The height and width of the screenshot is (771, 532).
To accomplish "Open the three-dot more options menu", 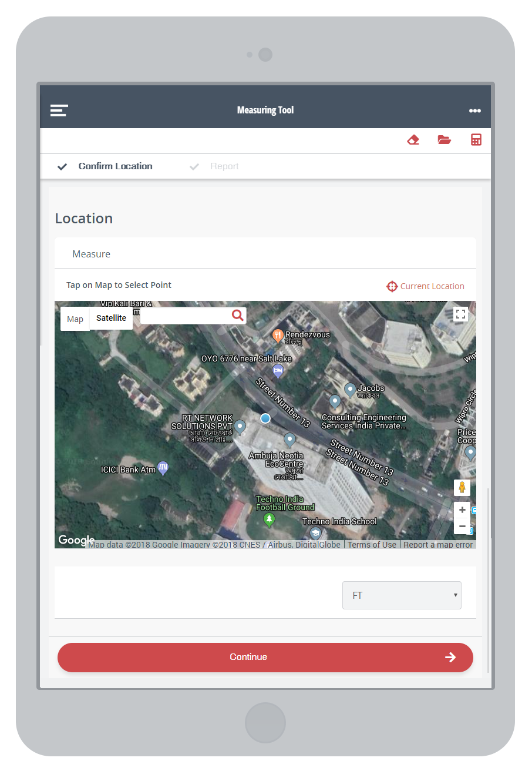I will coord(475,111).
